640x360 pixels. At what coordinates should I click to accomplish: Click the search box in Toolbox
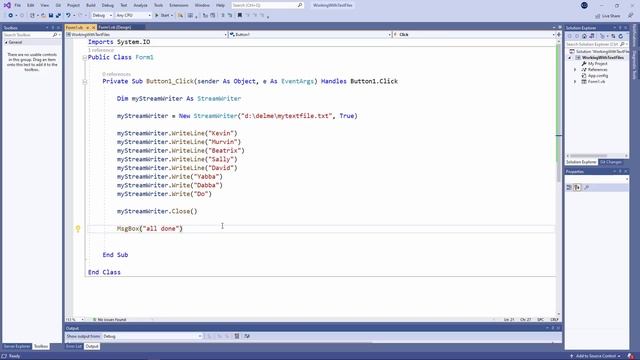pyautogui.click(x=31, y=35)
